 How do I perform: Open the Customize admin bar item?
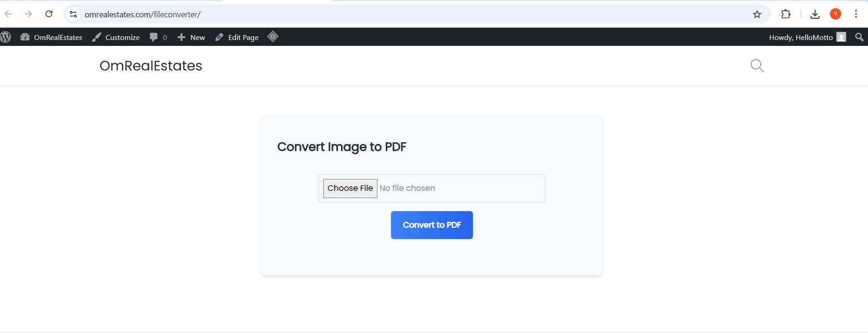[116, 37]
